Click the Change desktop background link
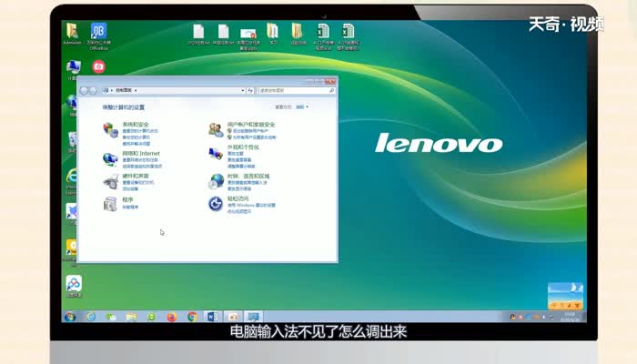 point(239,160)
